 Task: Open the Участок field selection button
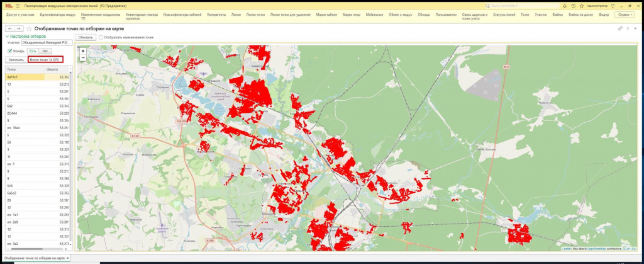[70, 43]
